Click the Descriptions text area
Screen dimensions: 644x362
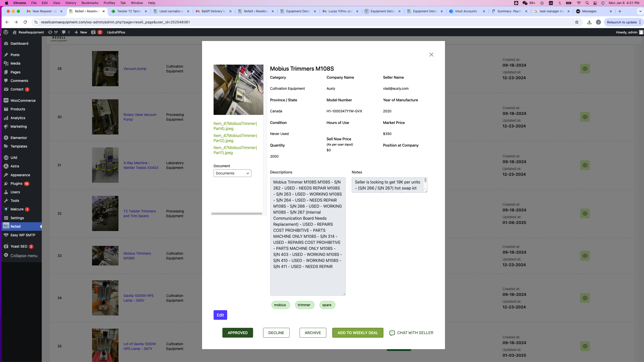click(x=308, y=236)
